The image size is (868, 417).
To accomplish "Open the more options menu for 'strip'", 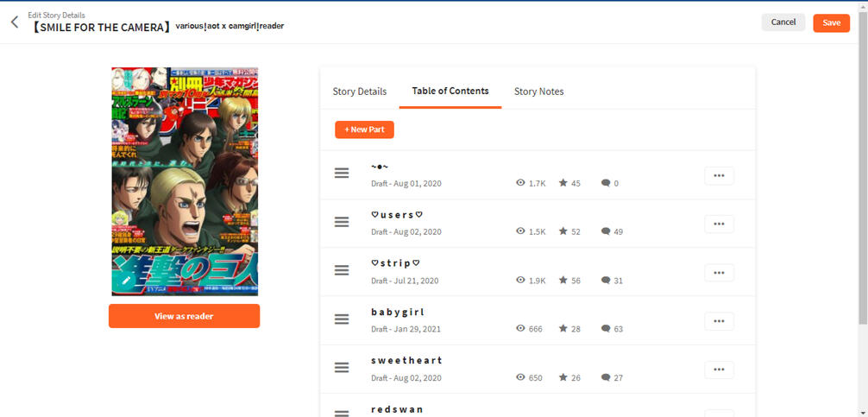I will click(x=719, y=272).
